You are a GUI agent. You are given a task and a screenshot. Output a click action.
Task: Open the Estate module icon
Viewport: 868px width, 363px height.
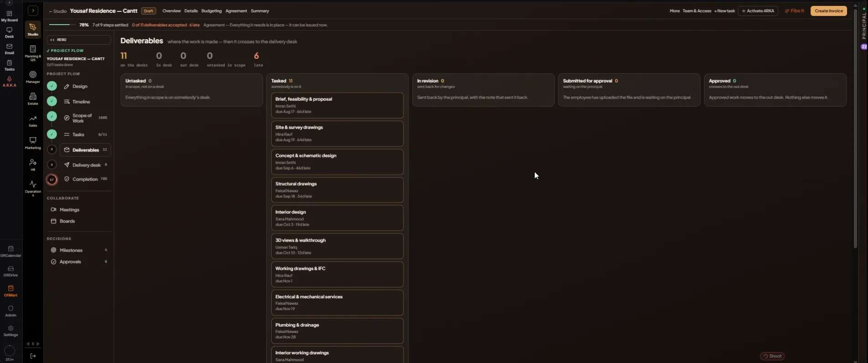(x=33, y=99)
